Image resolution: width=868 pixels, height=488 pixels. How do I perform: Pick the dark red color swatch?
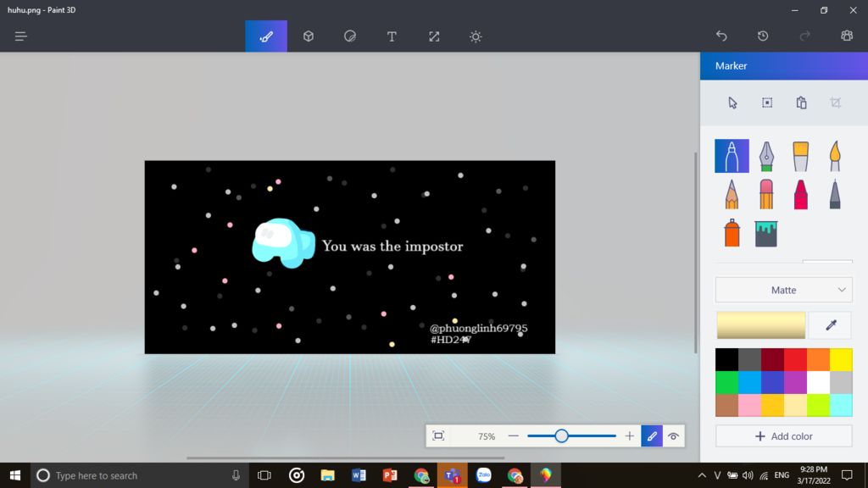tap(772, 359)
